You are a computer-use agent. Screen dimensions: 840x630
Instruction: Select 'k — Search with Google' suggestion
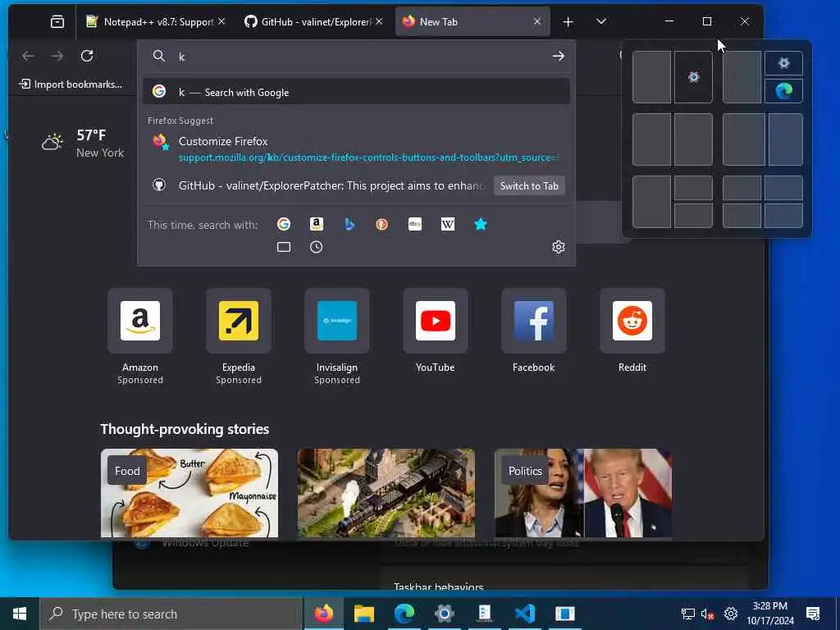pyautogui.click(x=356, y=92)
